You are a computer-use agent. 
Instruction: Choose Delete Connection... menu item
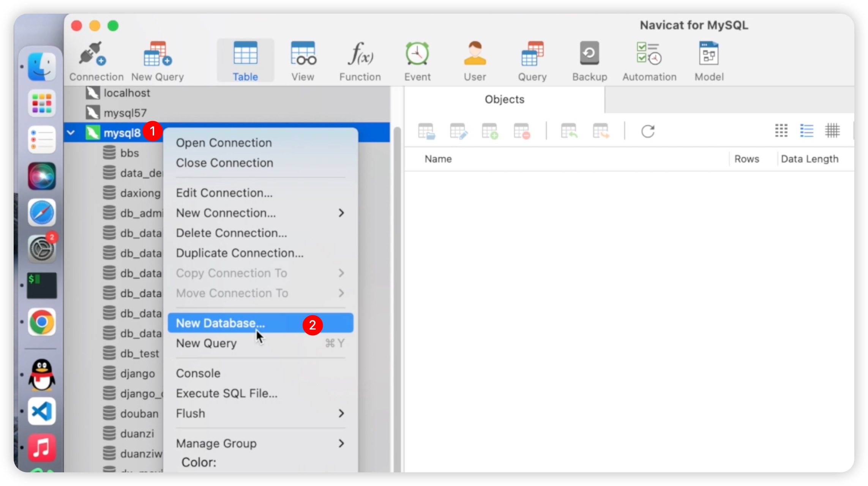[x=260, y=233]
